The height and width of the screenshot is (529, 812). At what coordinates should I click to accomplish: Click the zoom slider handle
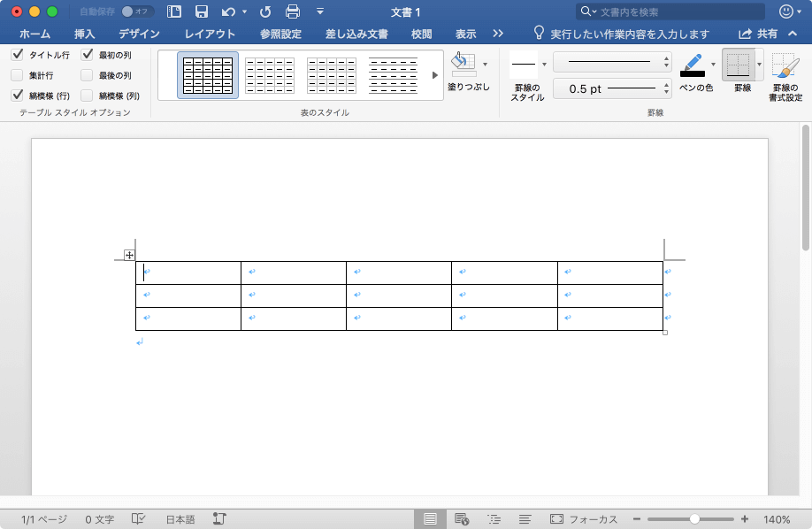pyautogui.click(x=694, y=518)
